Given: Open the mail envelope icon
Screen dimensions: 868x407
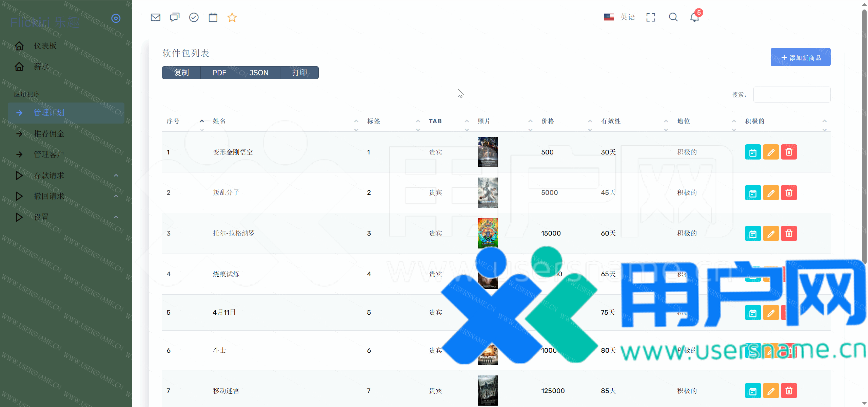Looking at the screenshot, I should (155, 17).
